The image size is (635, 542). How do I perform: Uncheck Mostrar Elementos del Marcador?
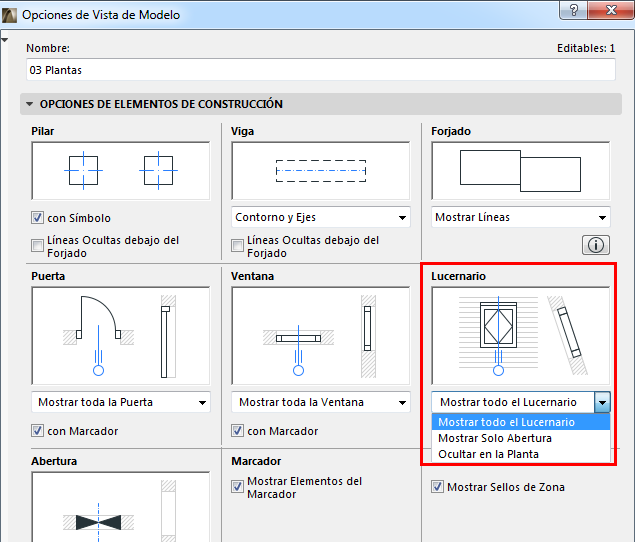tap(237, 487)
